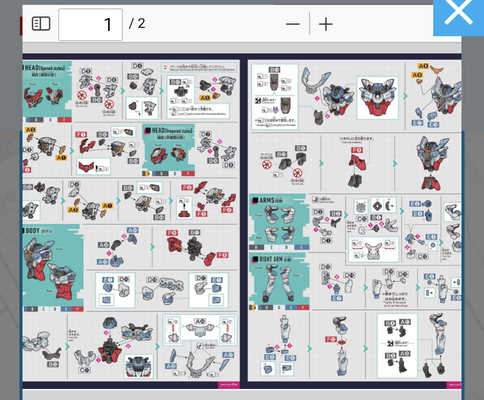Click the '/ 2' total pages text
The width and height of the screenshot is (484, 400).
pos(137,24)
